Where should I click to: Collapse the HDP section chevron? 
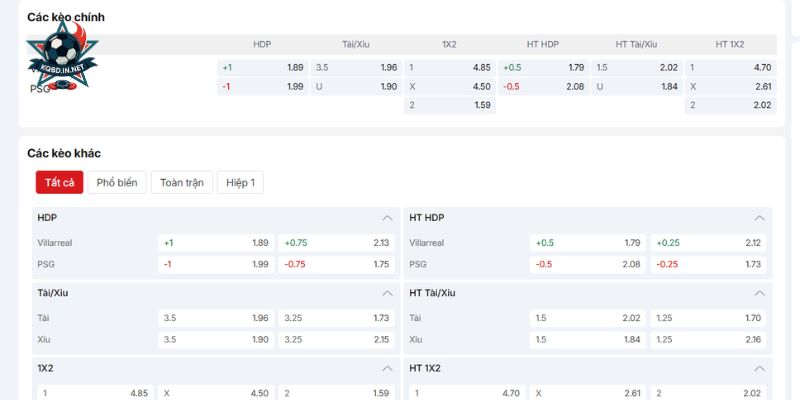tap(387, 218)
